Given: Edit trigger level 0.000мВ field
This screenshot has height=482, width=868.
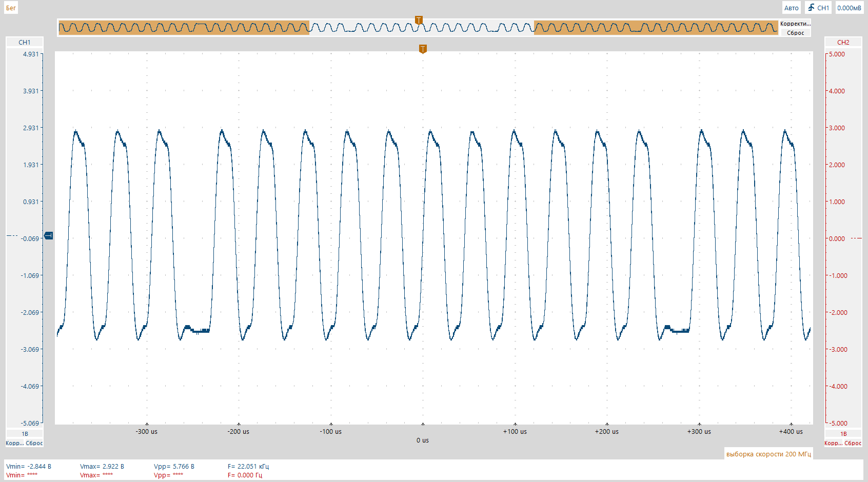Looking at the screenshot, I should click(849, 8).
